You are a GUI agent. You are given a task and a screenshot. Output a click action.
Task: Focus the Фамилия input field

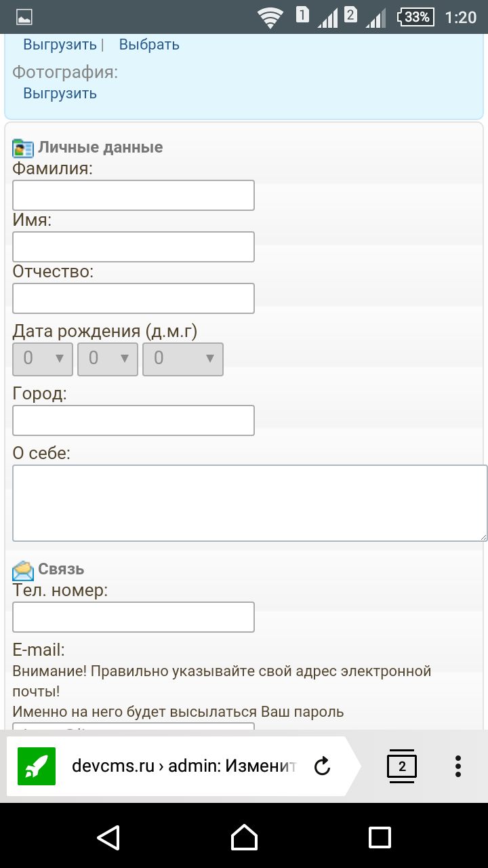(x=134, y=195)
